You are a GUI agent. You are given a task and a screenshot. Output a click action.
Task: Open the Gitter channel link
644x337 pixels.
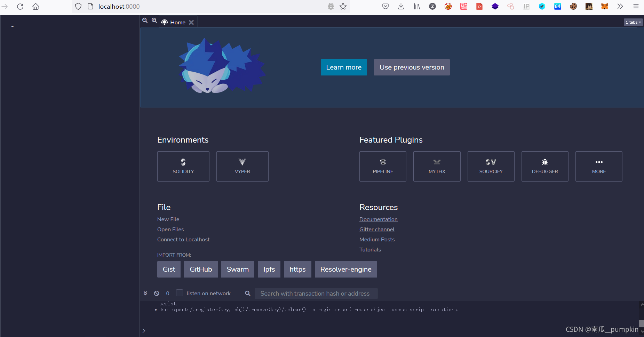pyautogui.click(x=377, y=230)
